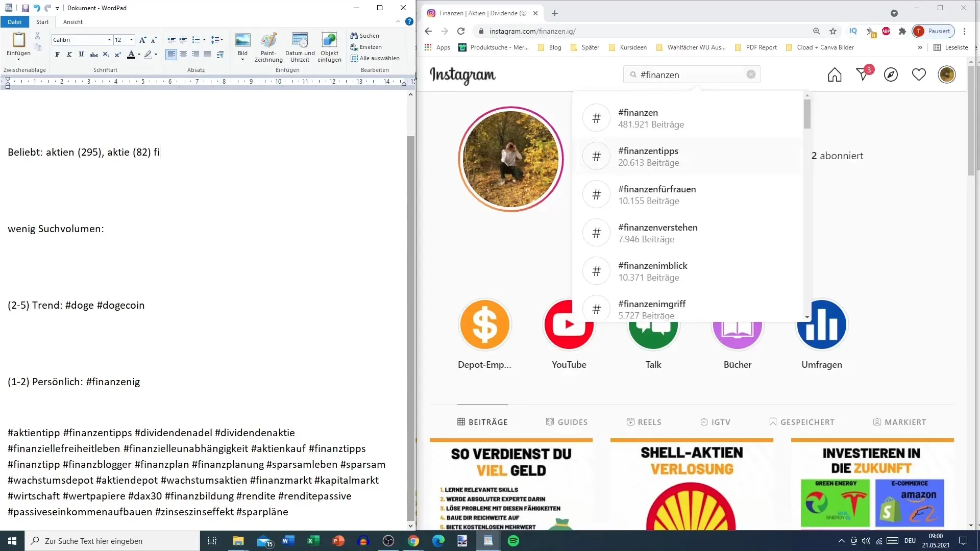Toggle italic formatting (K) in WordPad
980x551 pixels.
point(69,55)
